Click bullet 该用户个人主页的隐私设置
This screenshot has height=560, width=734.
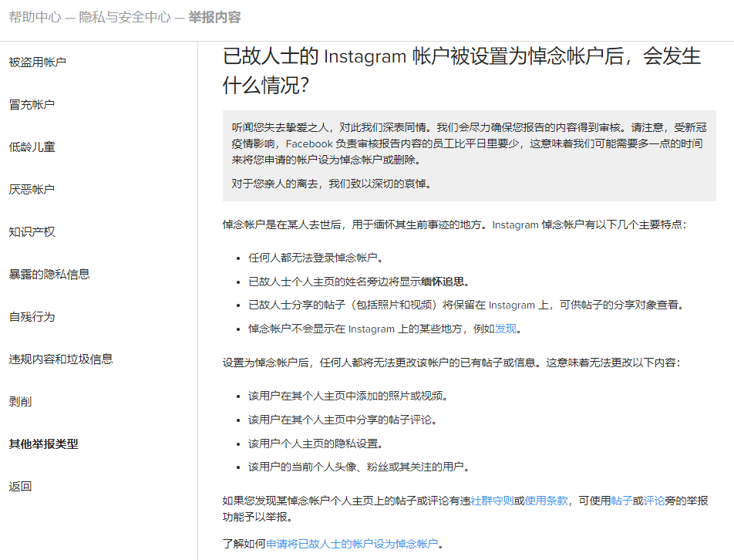pyautogui.click(x=316, y=444)
